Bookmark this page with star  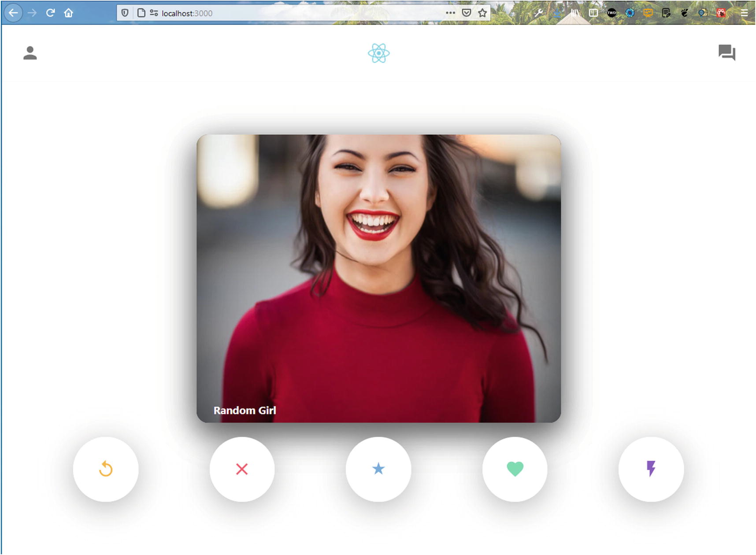pos(482,13)
